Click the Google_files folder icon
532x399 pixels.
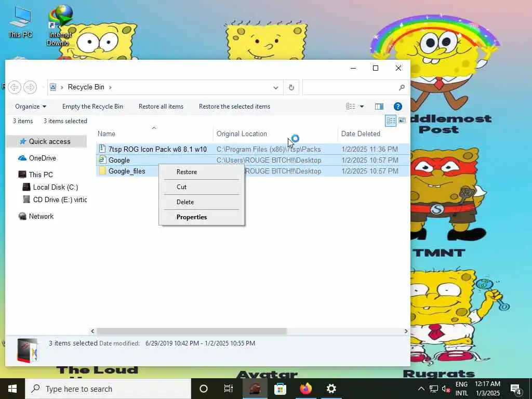(102, 170)
